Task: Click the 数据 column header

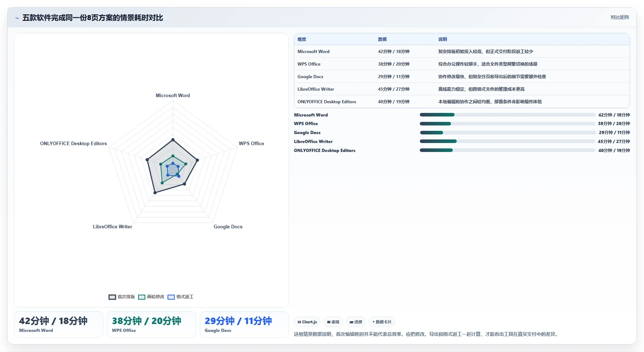Action: coord(382,39)
